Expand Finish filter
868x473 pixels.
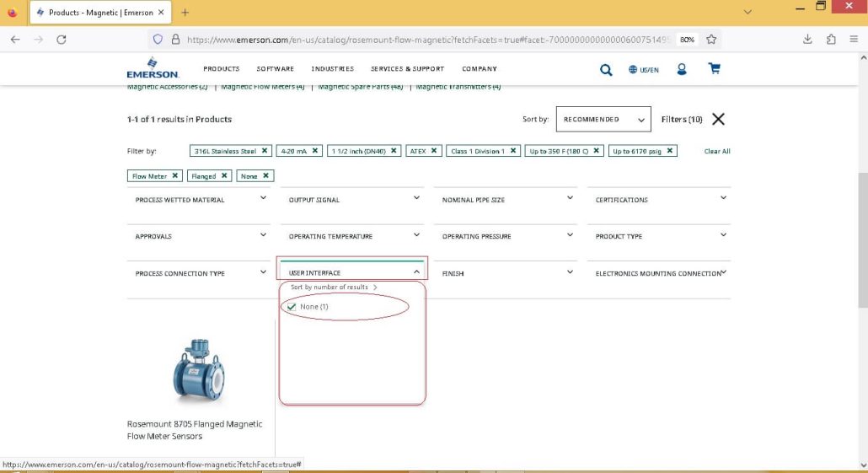(506, 273)
